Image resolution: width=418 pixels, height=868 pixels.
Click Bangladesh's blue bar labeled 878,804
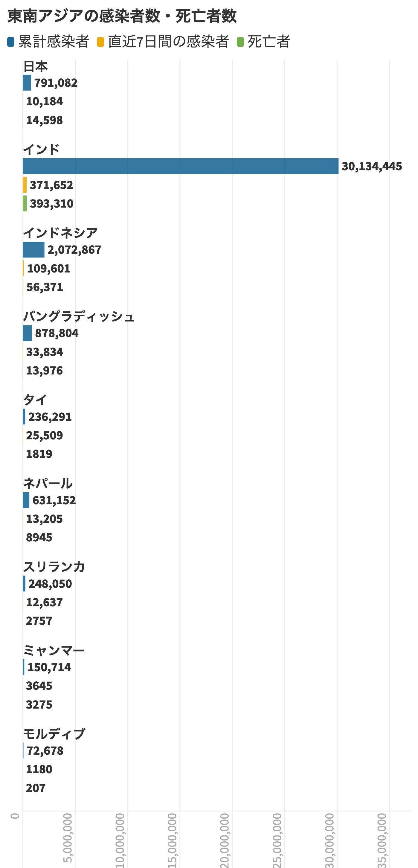click(x=27, y=333)
